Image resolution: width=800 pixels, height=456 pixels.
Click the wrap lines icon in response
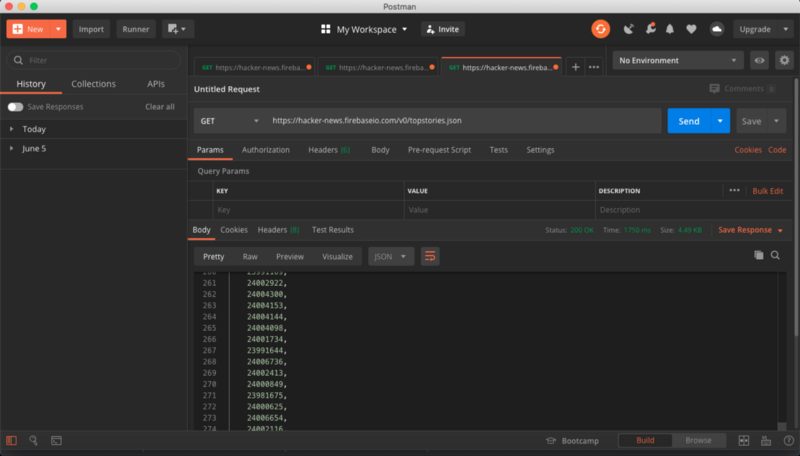430,256
